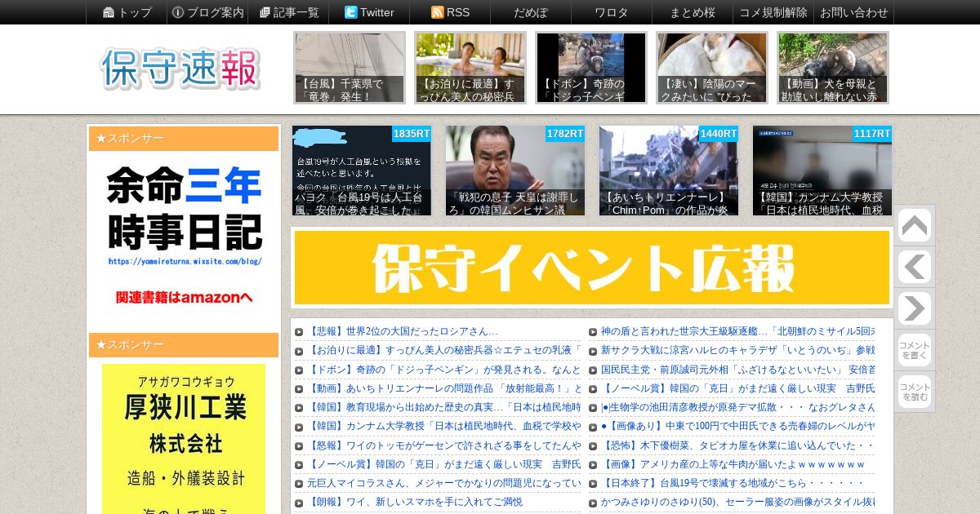
Task: Click the home icon beside トップ
Action: [109, 12]
